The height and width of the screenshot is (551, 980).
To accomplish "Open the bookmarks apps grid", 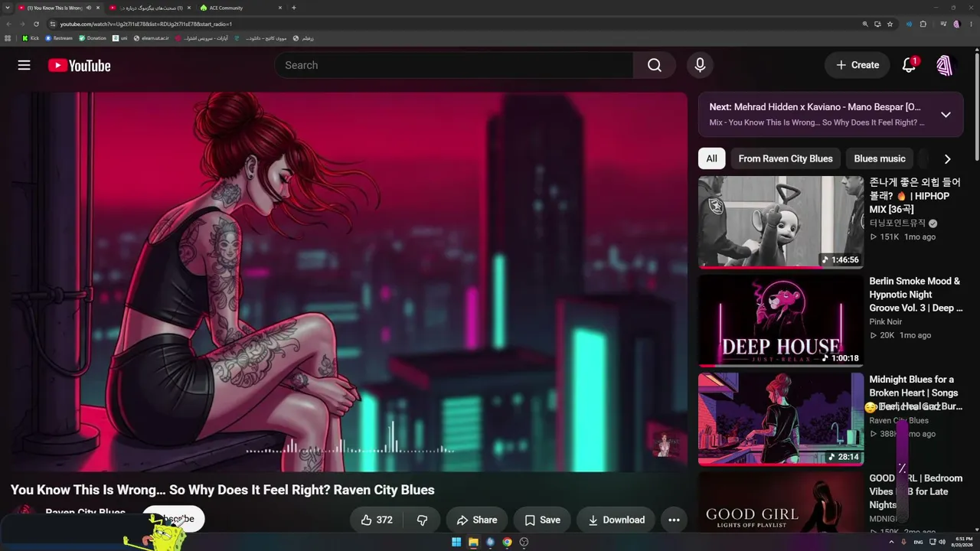I will click(x=8, y=37).
